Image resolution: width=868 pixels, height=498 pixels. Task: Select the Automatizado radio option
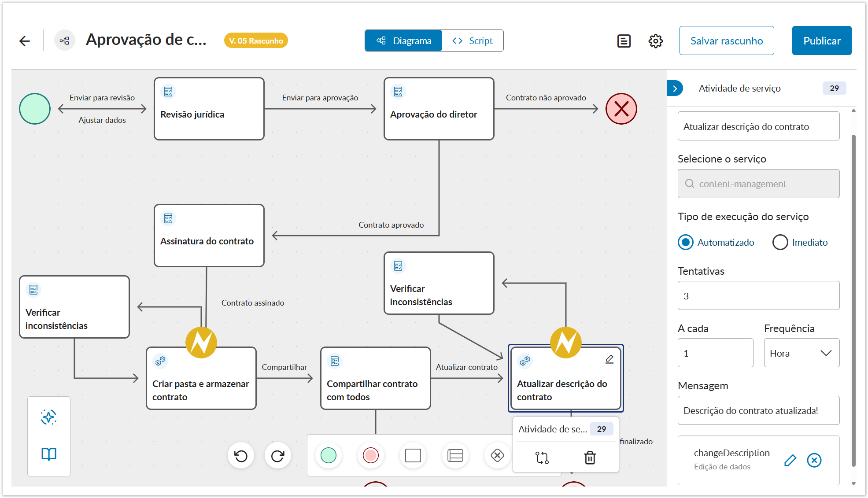click(x=686, y=242)
